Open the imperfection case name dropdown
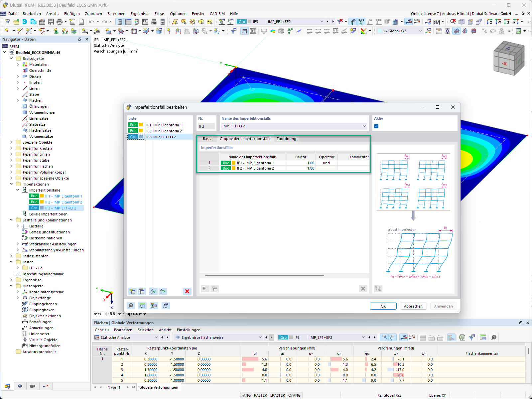The width and height of the screenshot is (532, 399). coord(364,126)
